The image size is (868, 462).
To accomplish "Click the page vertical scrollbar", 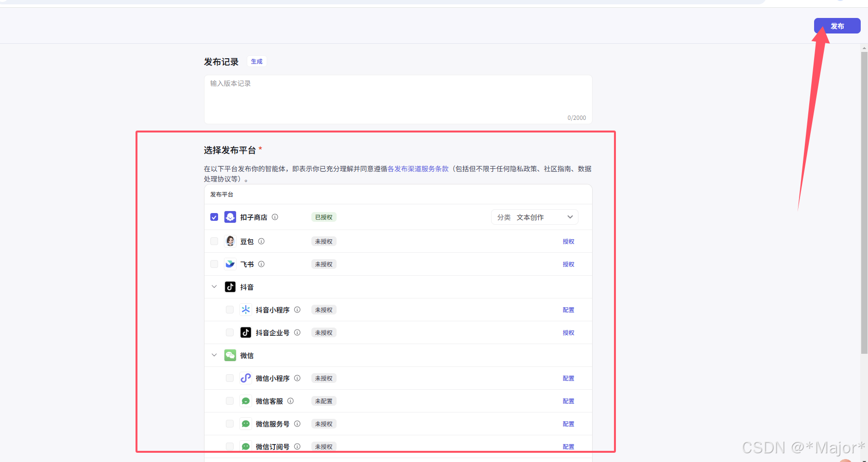I will click(864, 203).
